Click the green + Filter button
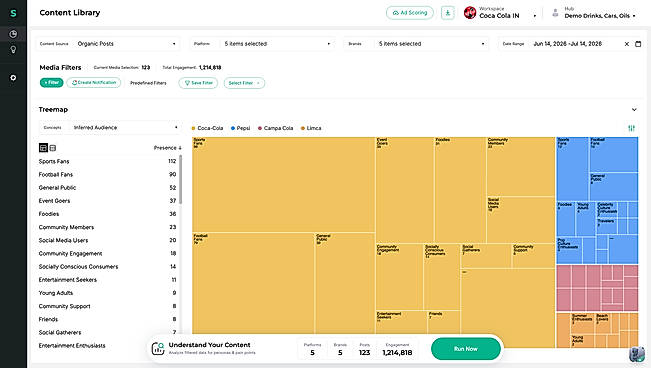 click(x=51, y=83)
